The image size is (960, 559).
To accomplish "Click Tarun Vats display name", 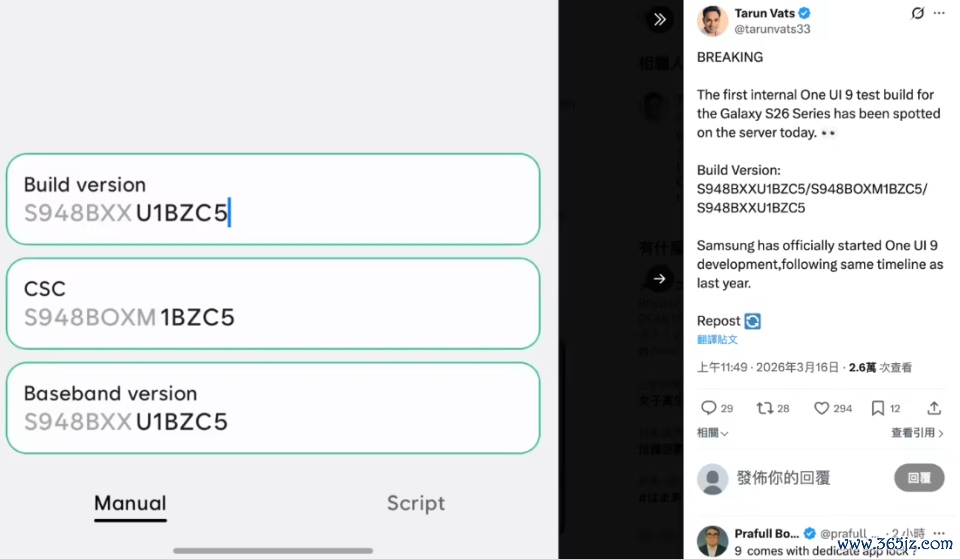I will (765, 13).
